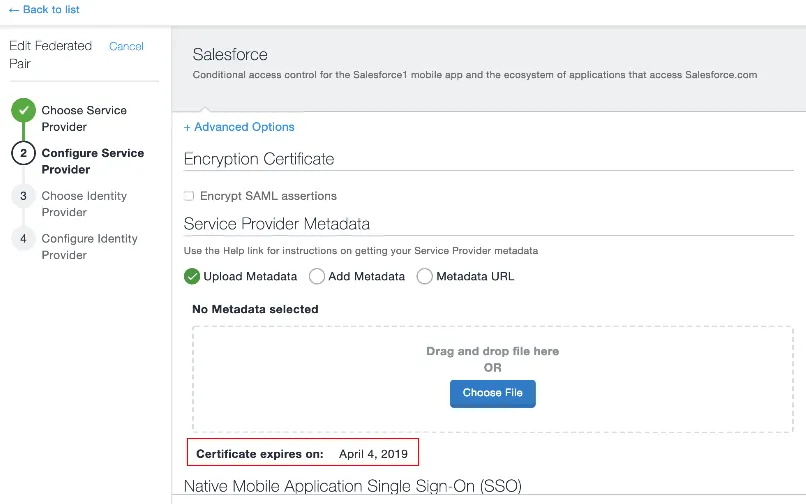Screen dimensions: 806x504
Task: Click the Salesforce heading text
Action: click(230, 55)
